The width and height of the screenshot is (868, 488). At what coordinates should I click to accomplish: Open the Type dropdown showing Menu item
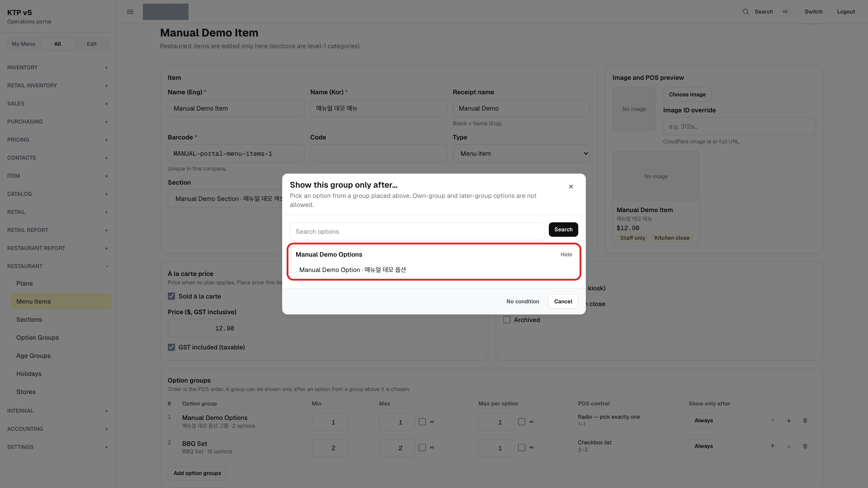[x=521, y=154]
